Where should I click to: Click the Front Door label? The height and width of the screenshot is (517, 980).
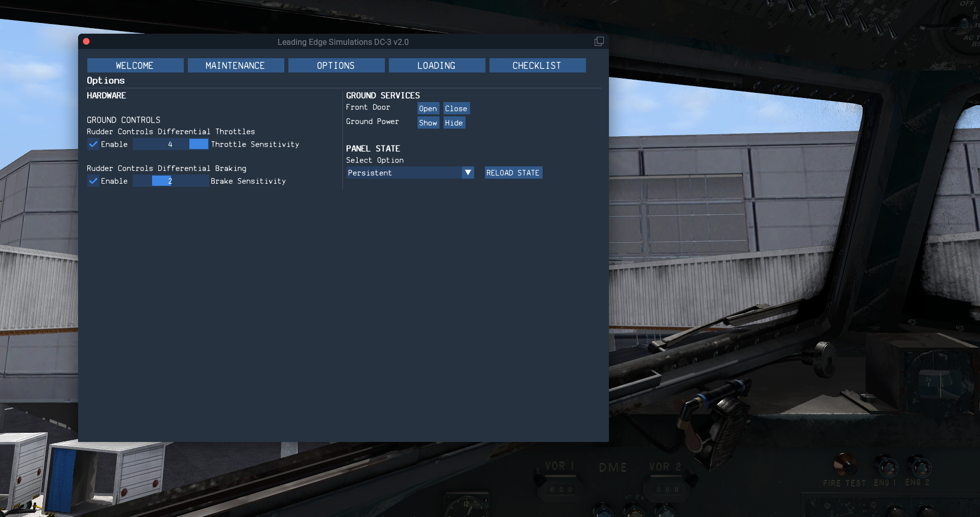pyautogui.click(x=368, y=107)
